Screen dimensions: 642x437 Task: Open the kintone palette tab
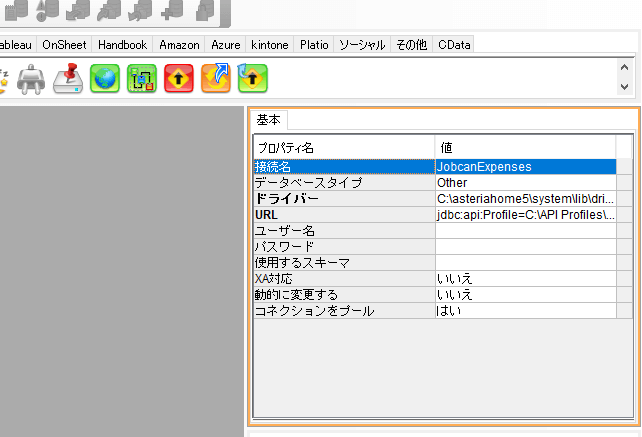pyautogui.click(x=270, y=44)
